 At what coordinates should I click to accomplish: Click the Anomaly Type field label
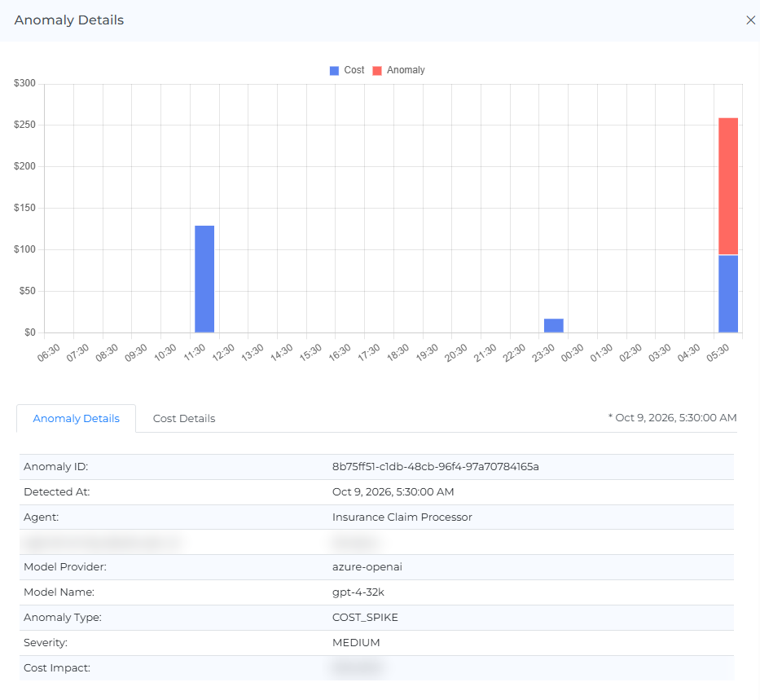click(63, 618)
